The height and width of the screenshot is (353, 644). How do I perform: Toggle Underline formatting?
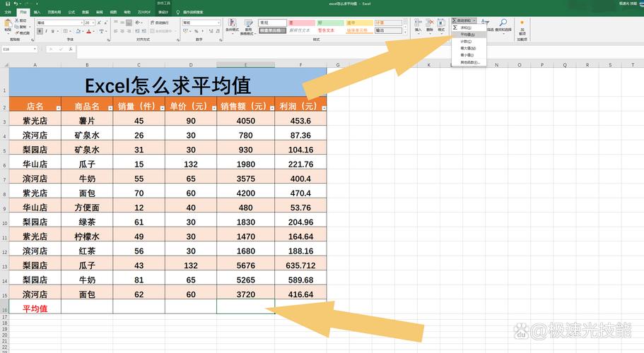tap(52, 31)
